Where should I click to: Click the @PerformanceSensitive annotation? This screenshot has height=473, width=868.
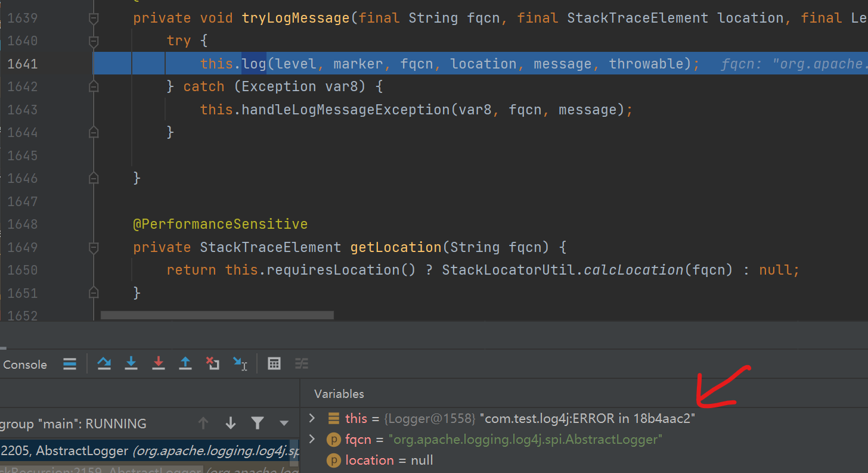pyautogui.click(x=221, y=224)
